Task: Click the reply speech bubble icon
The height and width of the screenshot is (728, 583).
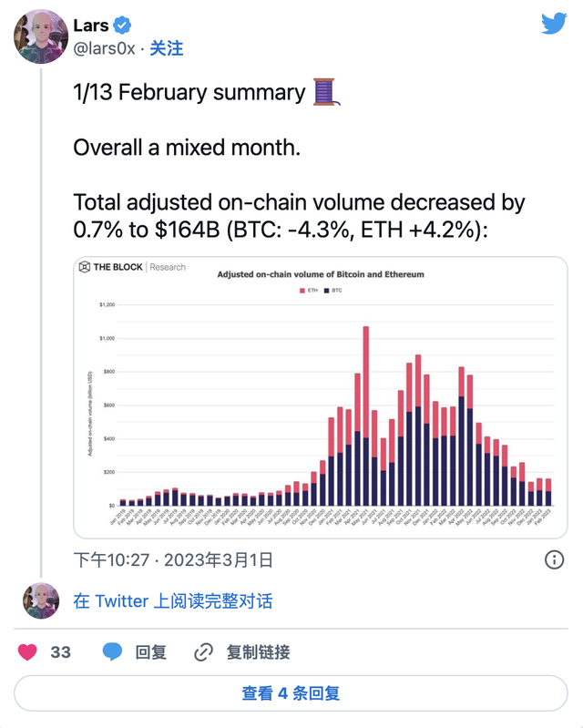Action: point(112,651)
